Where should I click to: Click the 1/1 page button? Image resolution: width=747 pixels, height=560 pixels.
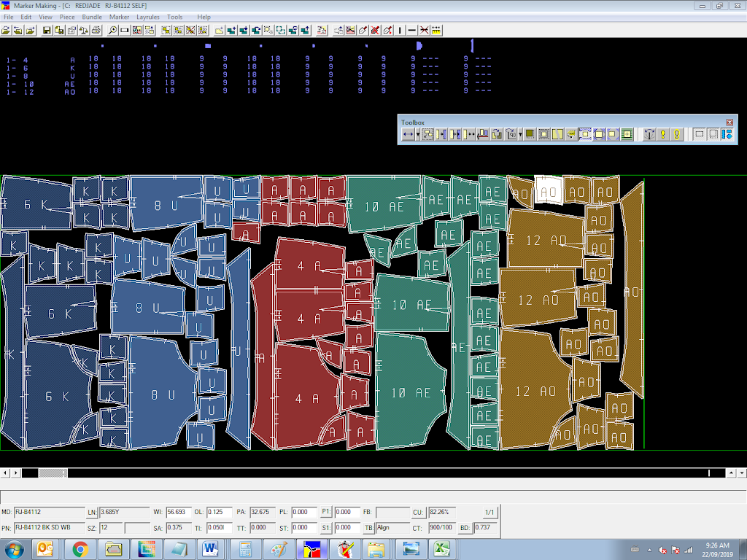pos(489,513)
